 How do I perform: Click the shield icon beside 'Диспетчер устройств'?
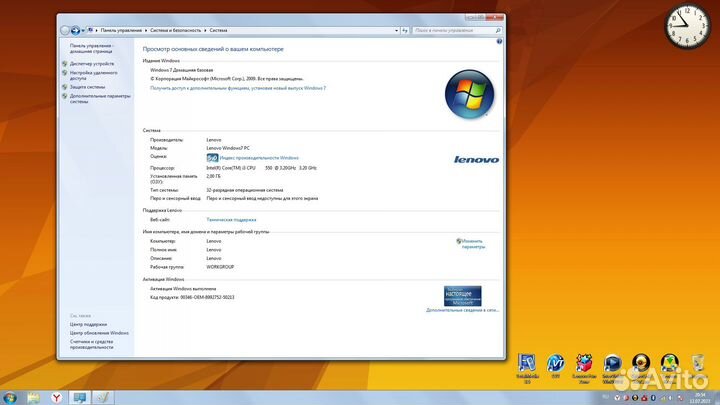(65, 64)
